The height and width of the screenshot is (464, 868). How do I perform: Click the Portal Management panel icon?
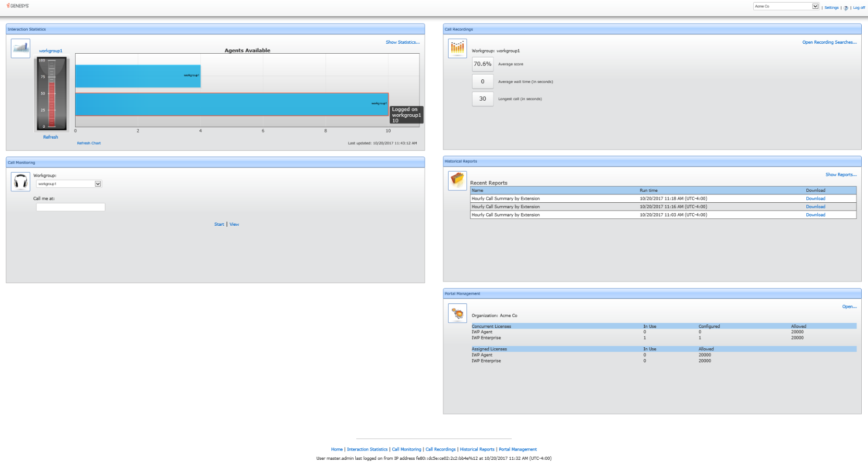pos(457,313)
